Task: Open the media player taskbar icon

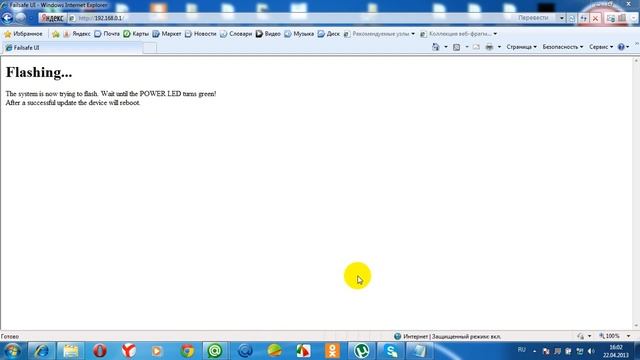Action: click(x=157, y=351)
